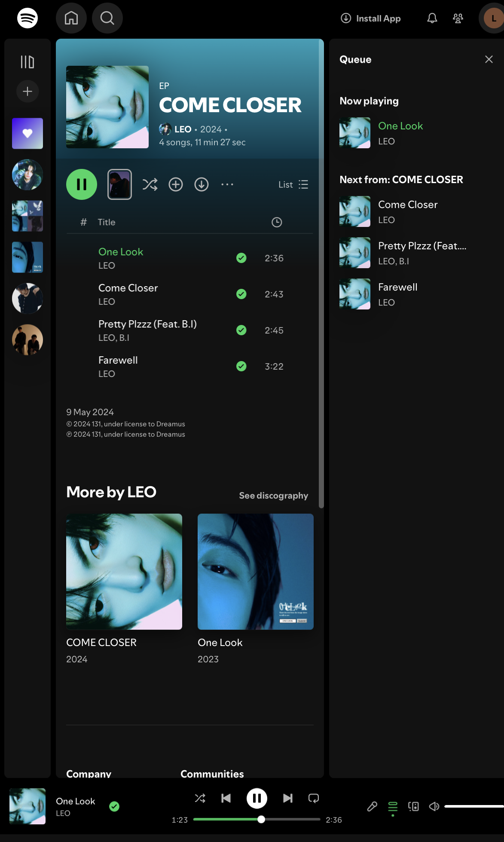Toggle saved checkmark in player bar

pyautogui.click(x=114, y=806)
